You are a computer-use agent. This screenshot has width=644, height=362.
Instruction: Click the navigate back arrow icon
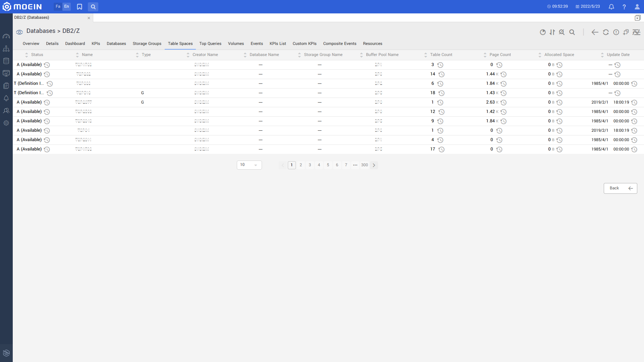click(x=595, y=32)
